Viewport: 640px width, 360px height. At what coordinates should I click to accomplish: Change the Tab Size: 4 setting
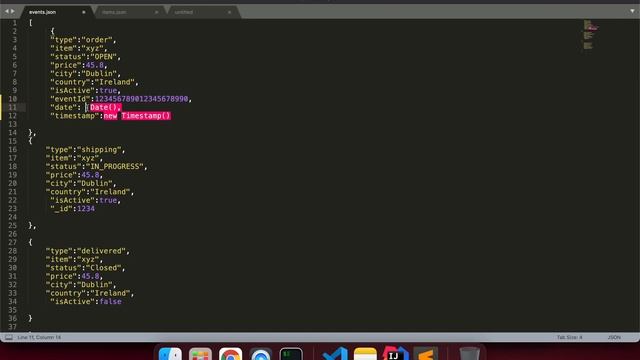(x=570, y=337)
